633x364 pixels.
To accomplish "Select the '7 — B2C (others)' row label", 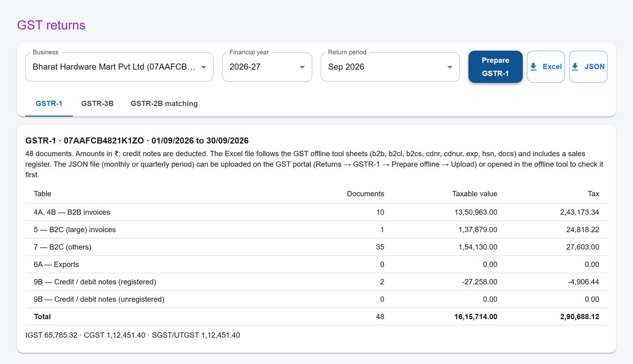I will [62, 247].
